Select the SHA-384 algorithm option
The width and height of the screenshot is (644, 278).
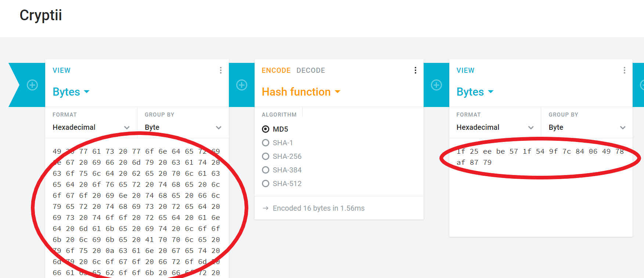282,170
